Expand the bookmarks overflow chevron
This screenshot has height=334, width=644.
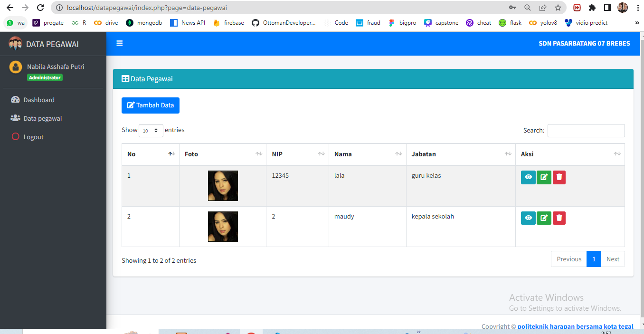coord(637,22)
